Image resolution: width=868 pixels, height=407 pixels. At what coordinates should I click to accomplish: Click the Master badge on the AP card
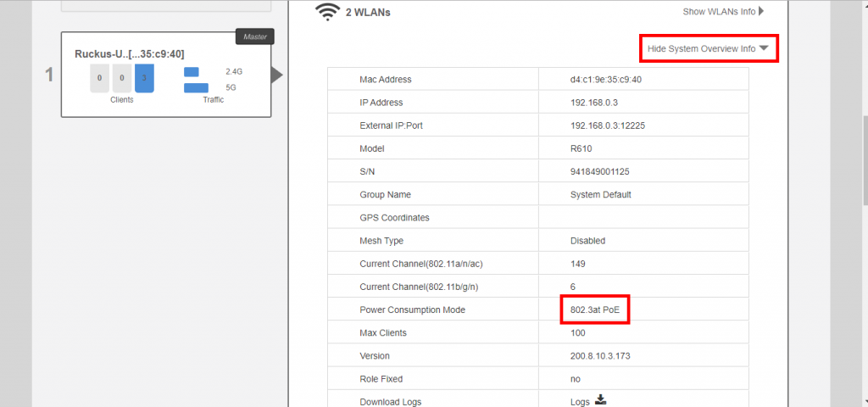coord(254,37)
